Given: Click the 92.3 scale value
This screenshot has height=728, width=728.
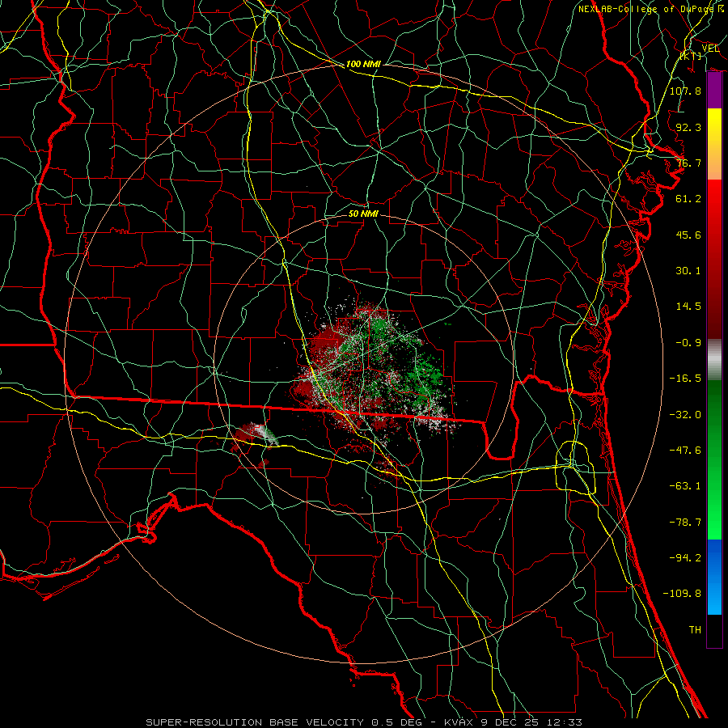Looking at the screenshot, I should coord(688,127).
